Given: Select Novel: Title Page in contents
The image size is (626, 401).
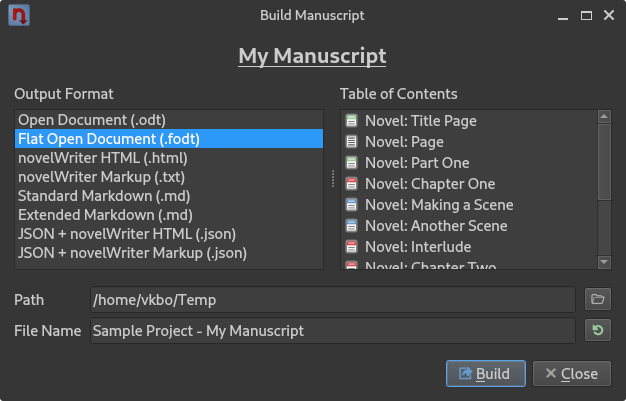Looking at the screenshot, I should (x=469, y=121).
